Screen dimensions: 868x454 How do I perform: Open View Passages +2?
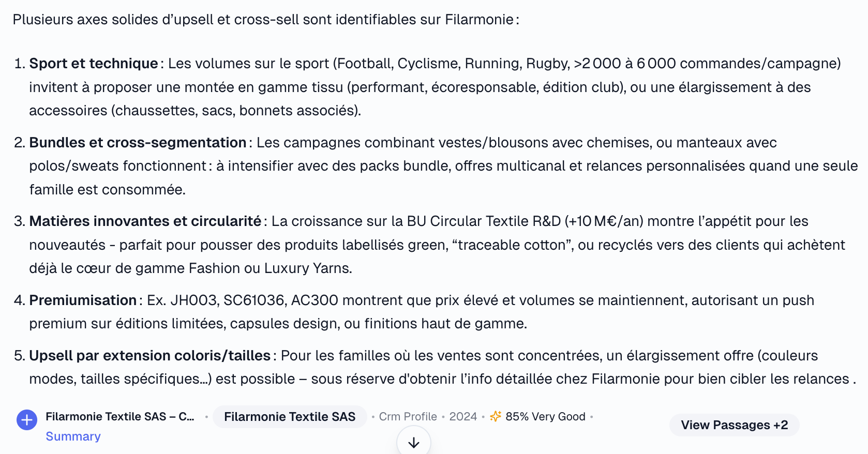pos(734,425)
